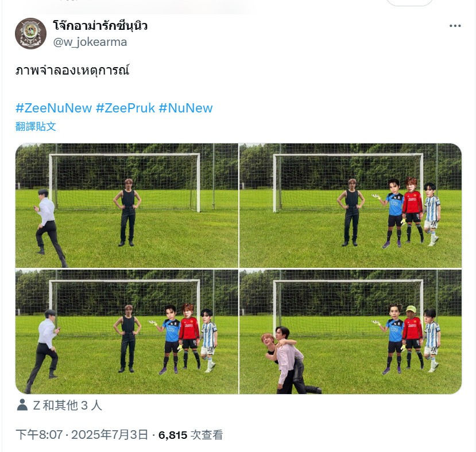Open the display name of the poster
The image size is (476, 452).
click(100, 25)
